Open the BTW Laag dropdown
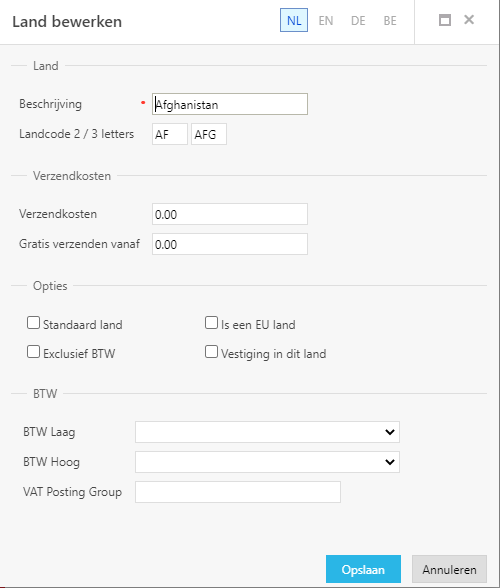500x588 pixels. (267, 432)
